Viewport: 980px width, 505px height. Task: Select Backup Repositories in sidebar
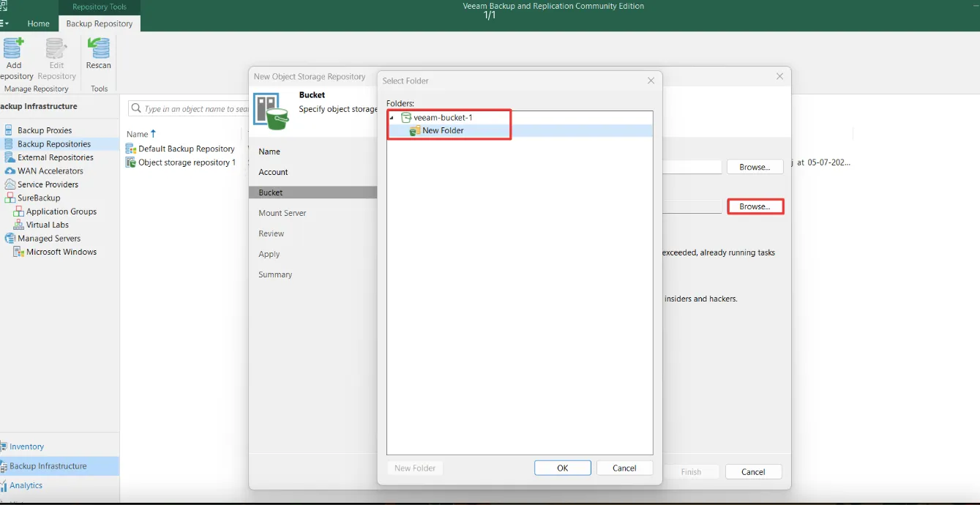(x=54, y=144)
